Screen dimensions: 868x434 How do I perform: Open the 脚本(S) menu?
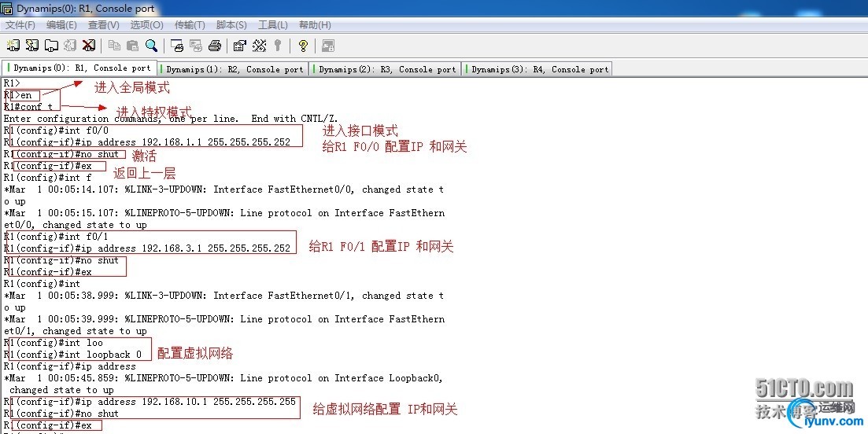point(231,25)
